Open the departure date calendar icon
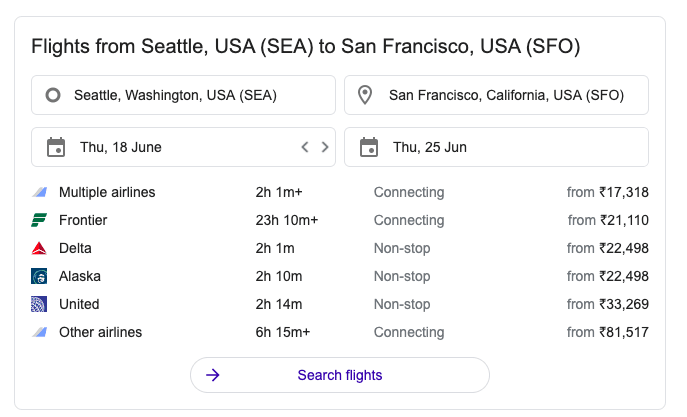The width and height of the screenshot is (687, 417). coord(56,147)
